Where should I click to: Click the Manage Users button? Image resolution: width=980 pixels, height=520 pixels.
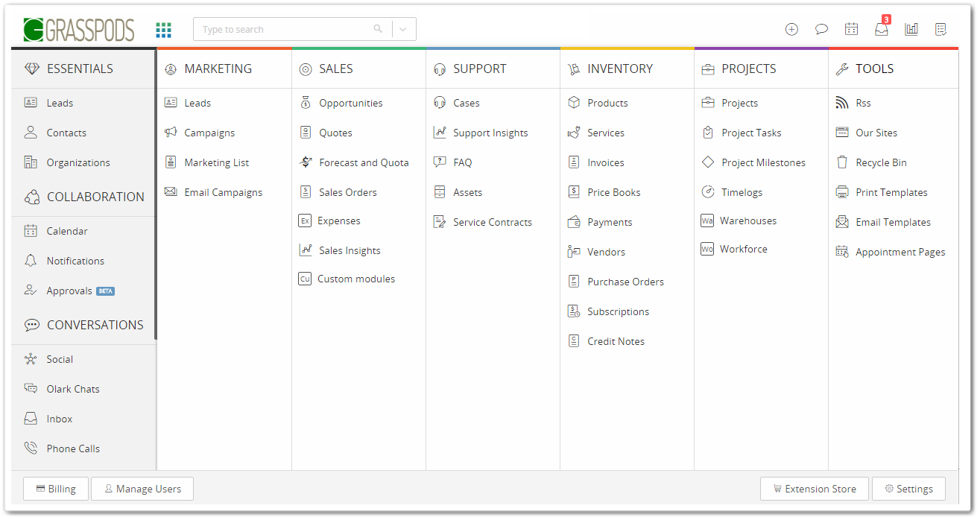(142, 489)
